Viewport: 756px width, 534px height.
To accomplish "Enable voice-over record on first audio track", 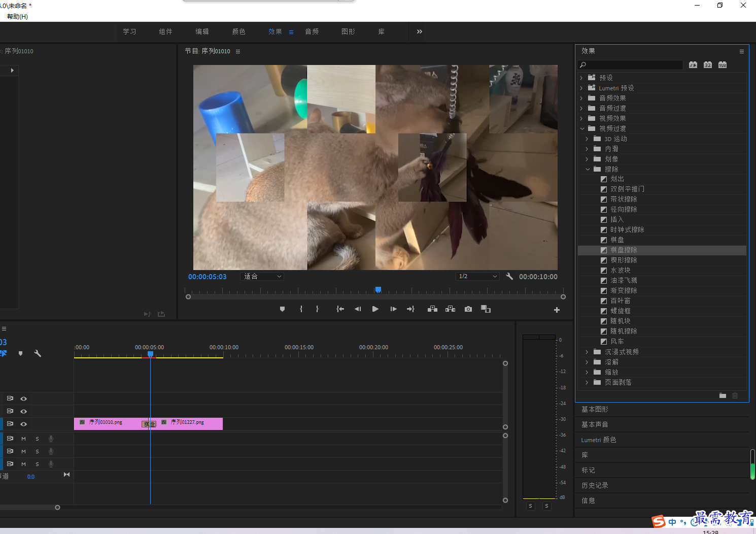I will pyautogui.click(x=51, y=439).
